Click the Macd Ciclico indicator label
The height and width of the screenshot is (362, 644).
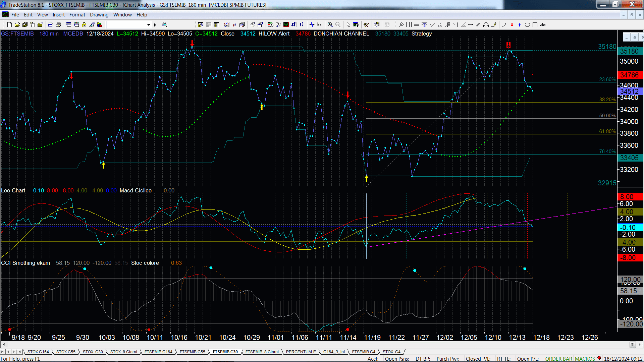click(136, 190)
